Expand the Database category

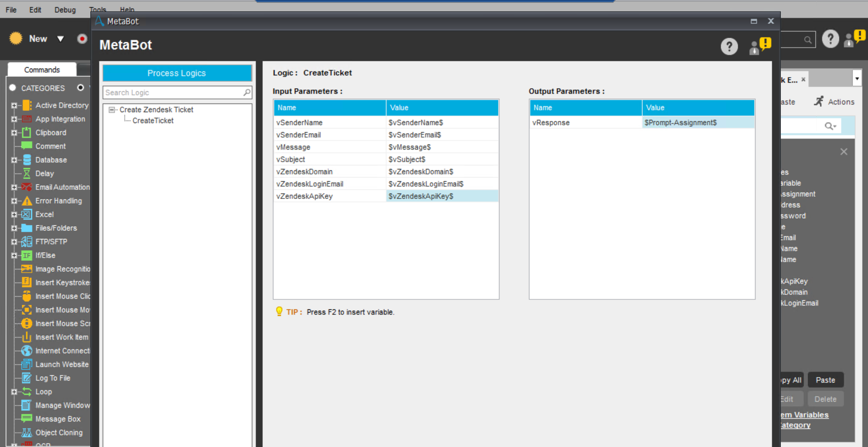click(14, 160)
